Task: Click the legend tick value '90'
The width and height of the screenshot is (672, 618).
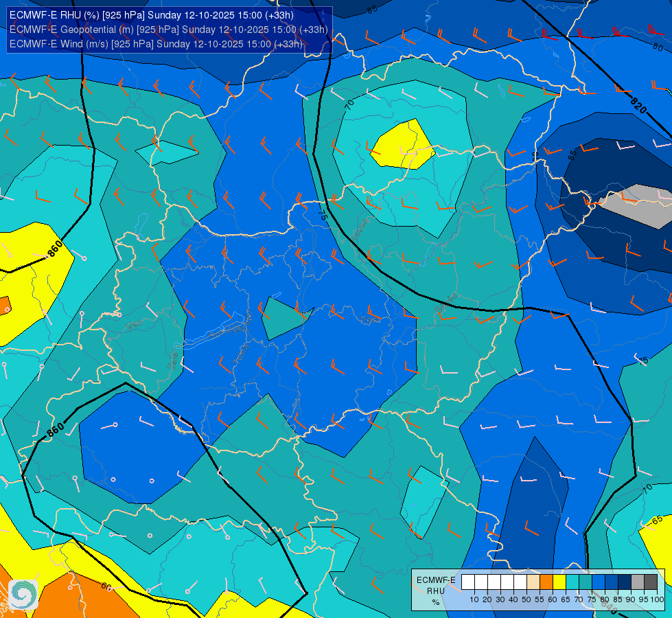Action: tap(630, 599)
